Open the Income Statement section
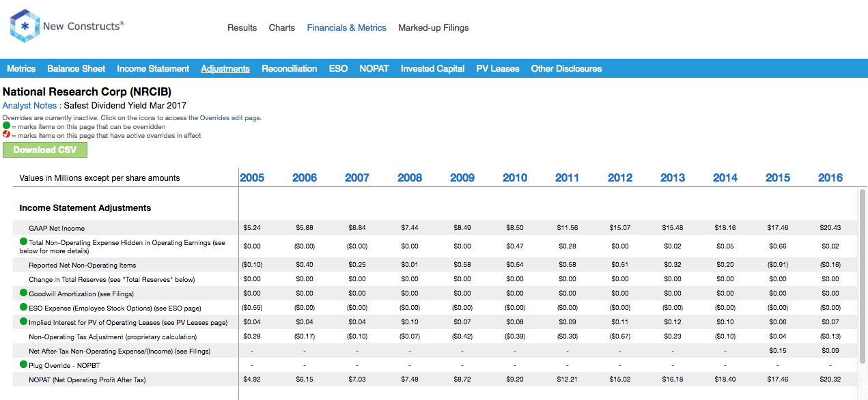Viewport: 868px width, 400px height. point(153,69)
